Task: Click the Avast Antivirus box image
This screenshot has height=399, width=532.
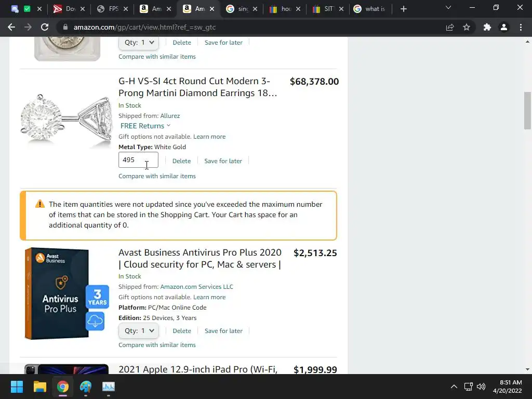Action: pyautogui.click(x=66, y=293)
